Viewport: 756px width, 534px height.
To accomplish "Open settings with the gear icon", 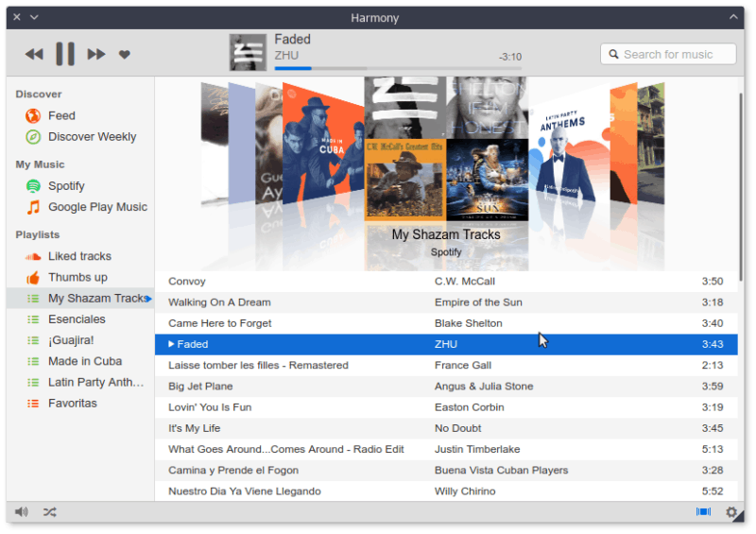I will pyautogui.click(x=730, y=512).
